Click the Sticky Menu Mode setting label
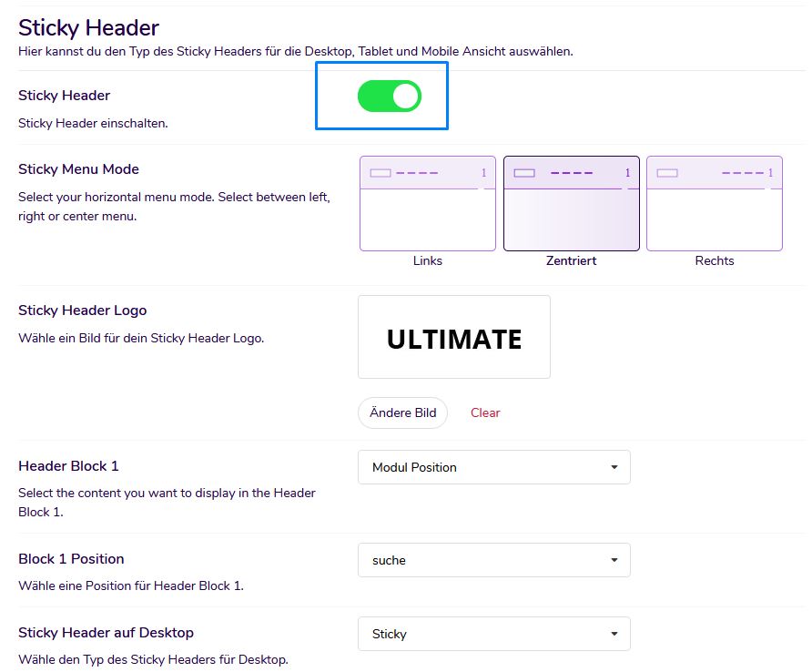 78,169
